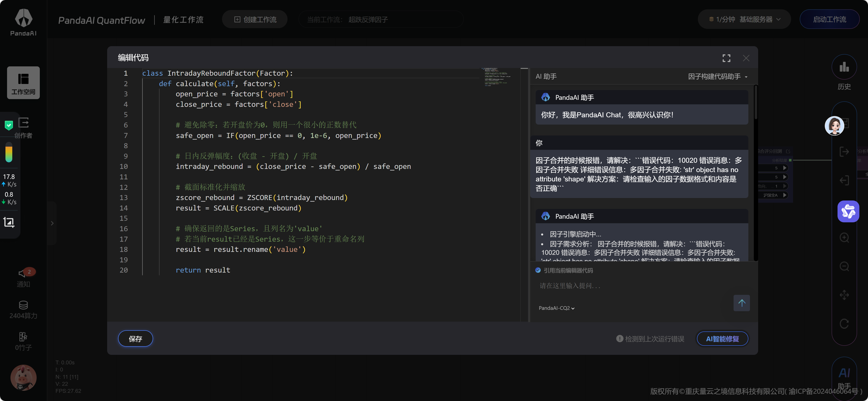The width and height of the screenshot is (868, 401).
Task: Click line number 20 in the gutter
Action: click(x=124, y=270)
